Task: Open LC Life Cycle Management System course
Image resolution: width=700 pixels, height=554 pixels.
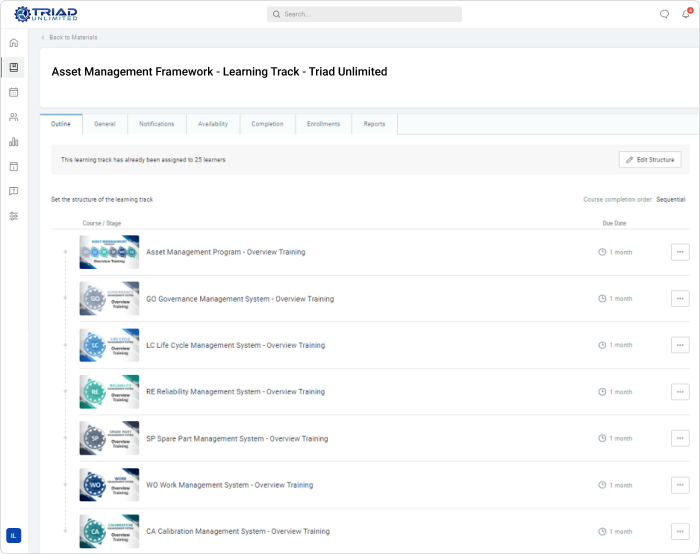Action: pyautogui.click(x=236, y=346)
